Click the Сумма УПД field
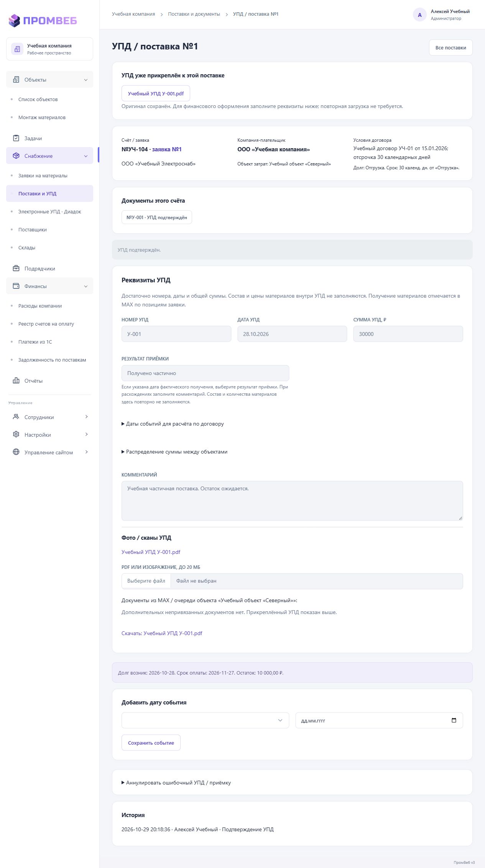Image resolution: width=485 pixels, height=868 pixels. point(408,334)
